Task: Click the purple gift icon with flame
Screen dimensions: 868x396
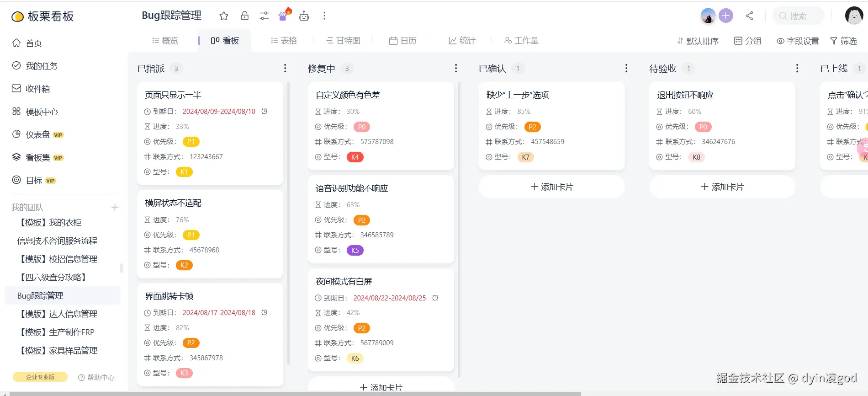Action: 285,15
